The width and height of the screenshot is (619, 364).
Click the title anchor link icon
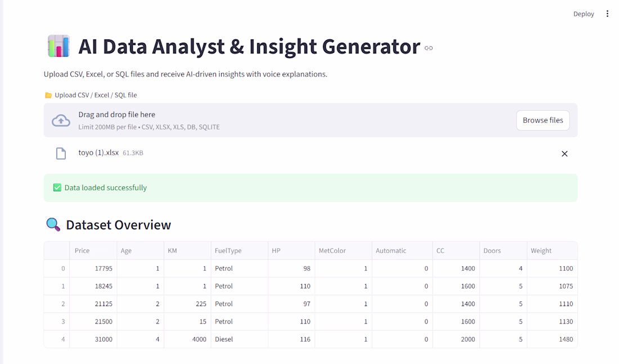pyautogui.click(x=429, y=48)
